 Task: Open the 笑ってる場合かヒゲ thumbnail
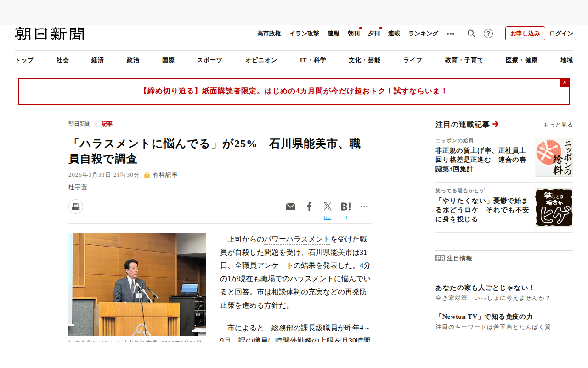pos(554,207)
